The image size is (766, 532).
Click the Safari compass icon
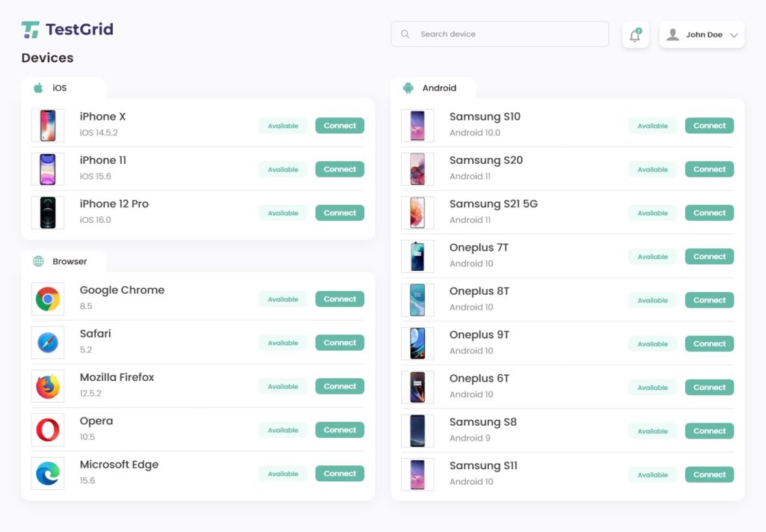48,343
